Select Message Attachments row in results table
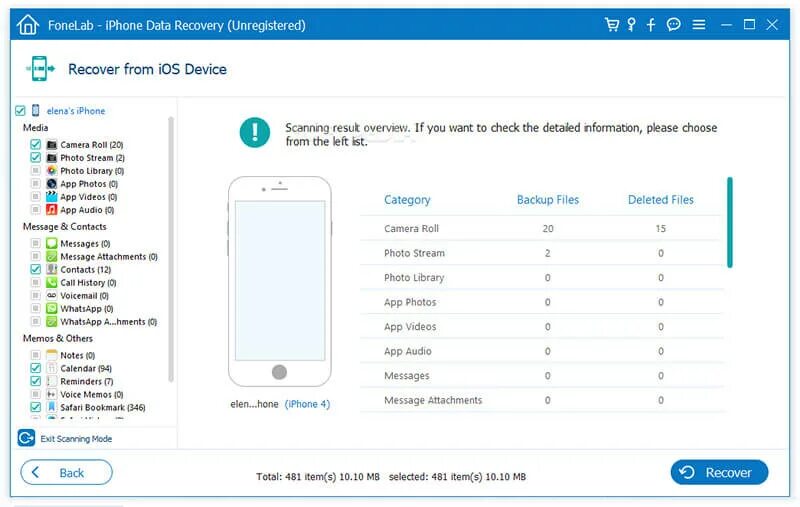Image resolution: width=800 pixels, height=507 pixels. pos(541,400)
